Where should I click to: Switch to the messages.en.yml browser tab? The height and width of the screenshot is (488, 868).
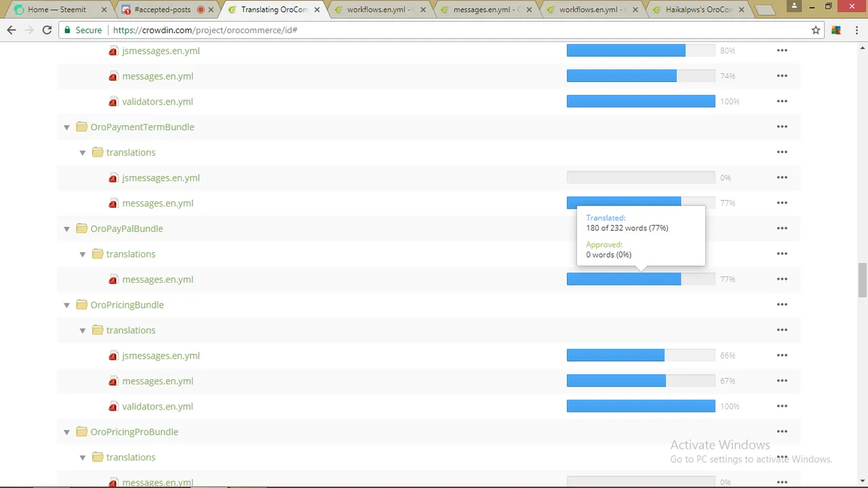pyautogui.click(x=486, y=9)
